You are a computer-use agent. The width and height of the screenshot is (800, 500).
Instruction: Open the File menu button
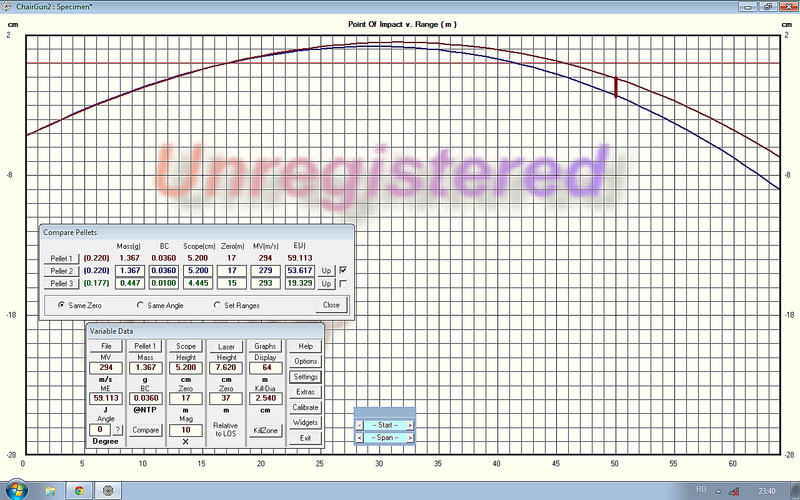pyautogui.click(x=106, y=346)
